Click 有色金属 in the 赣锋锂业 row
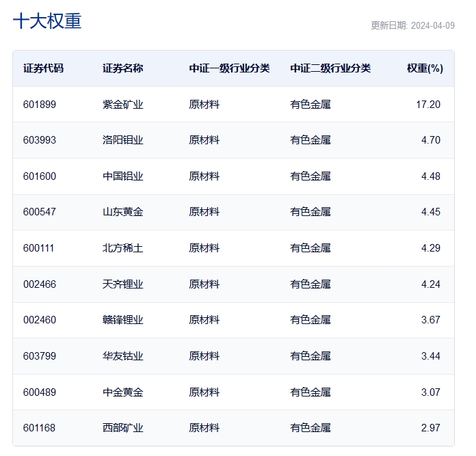This screenshot has width=476, height=456. click(x=310, y=320)
